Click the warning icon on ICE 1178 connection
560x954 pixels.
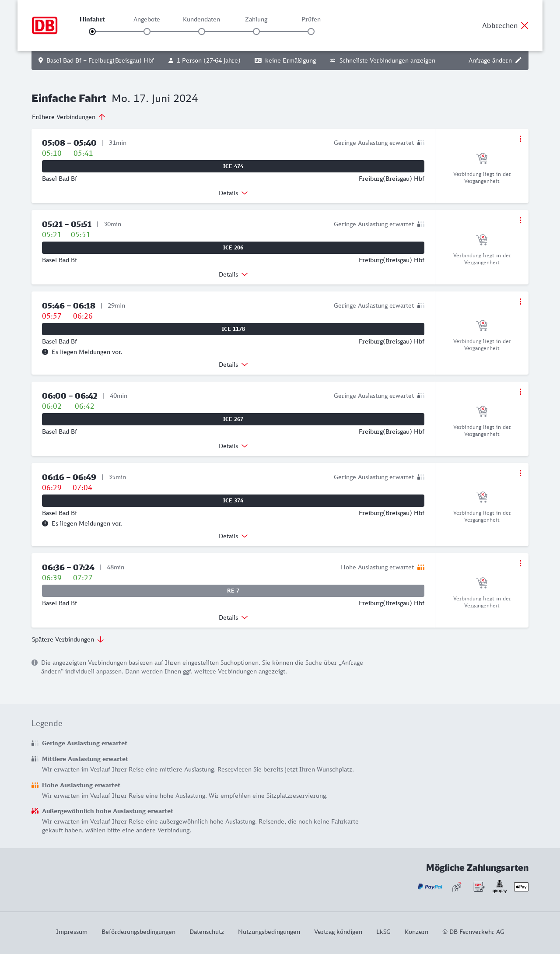coord(45,352)
